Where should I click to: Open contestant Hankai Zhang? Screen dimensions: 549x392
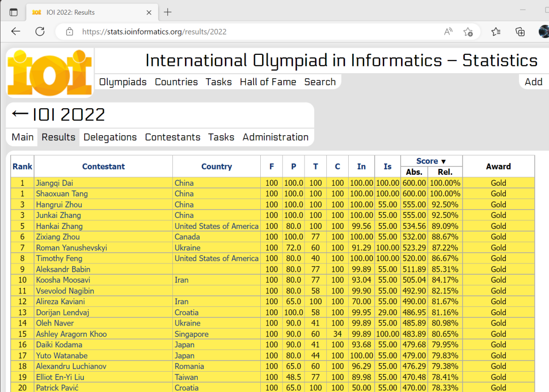(59, 226)
